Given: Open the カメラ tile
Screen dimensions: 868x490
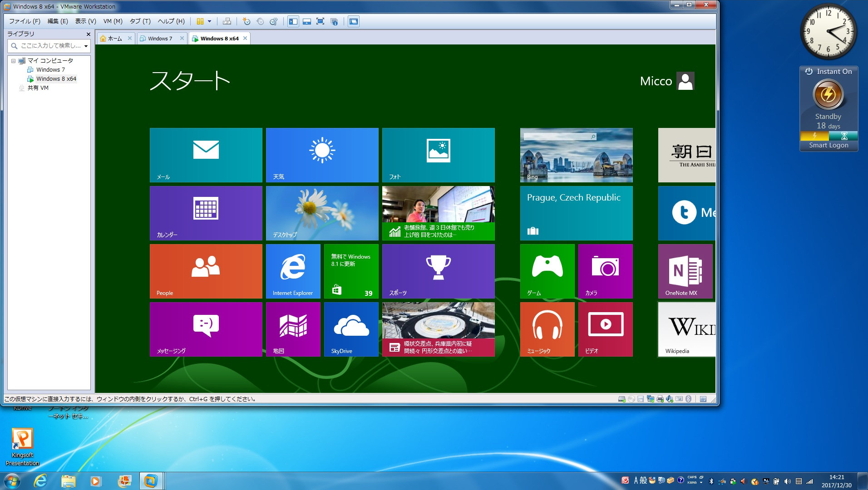Looking at the screenshot, I should tap(606, 271).
